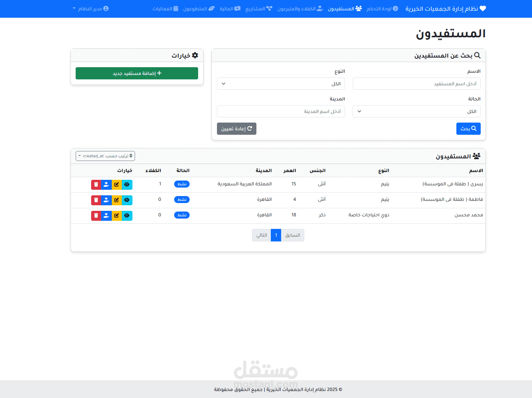Go to المتطوعون volunteers page
Viewport: 532px width, 398px height.
click(199, 8)
